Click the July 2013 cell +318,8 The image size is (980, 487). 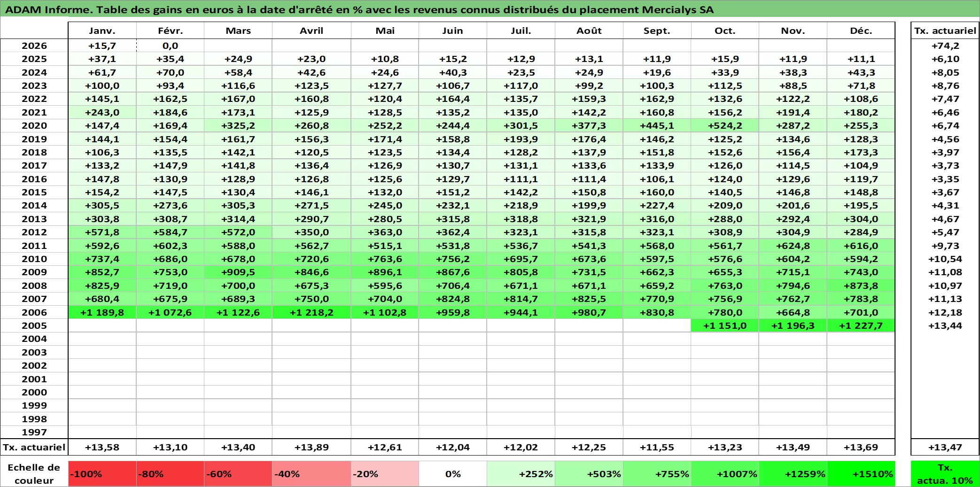click(521, 219)
